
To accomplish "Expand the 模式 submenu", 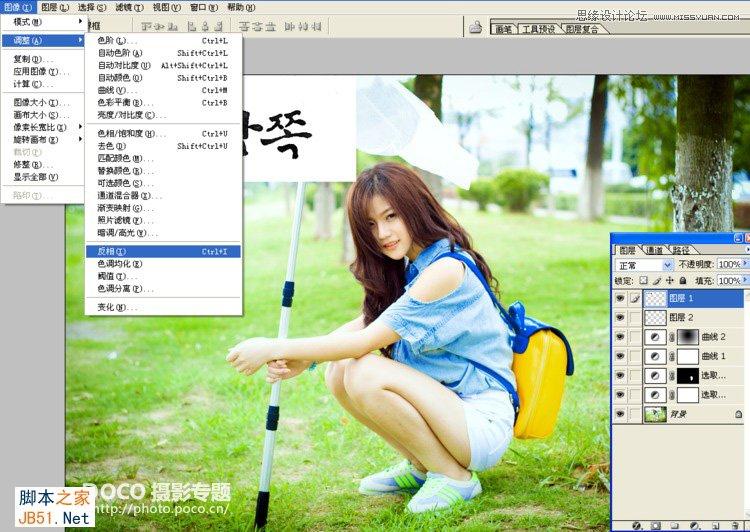I will pyautogui.click(x=43, y=22).
